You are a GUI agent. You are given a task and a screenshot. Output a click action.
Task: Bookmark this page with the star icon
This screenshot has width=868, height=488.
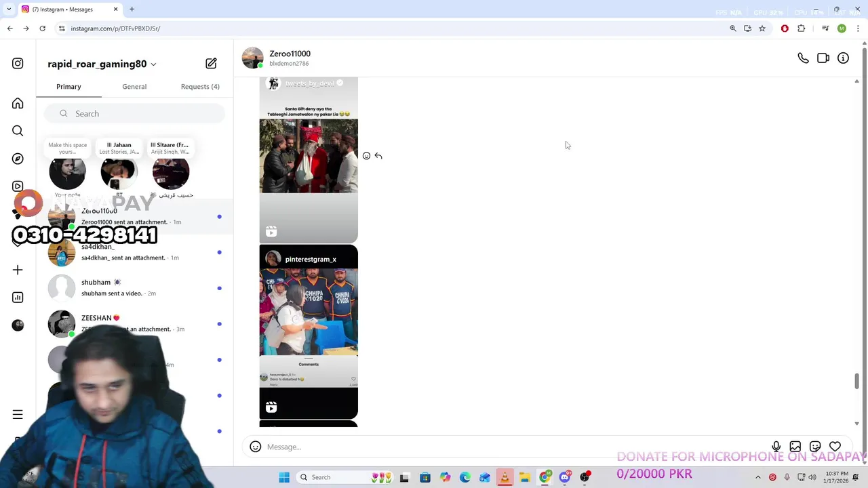(762, 28)
